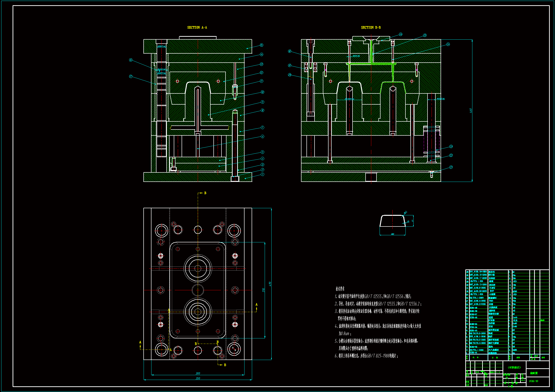Click the 装配图 title block cell
The width and height of the screenshot is (555, 392).
click(x=534, y=373)
